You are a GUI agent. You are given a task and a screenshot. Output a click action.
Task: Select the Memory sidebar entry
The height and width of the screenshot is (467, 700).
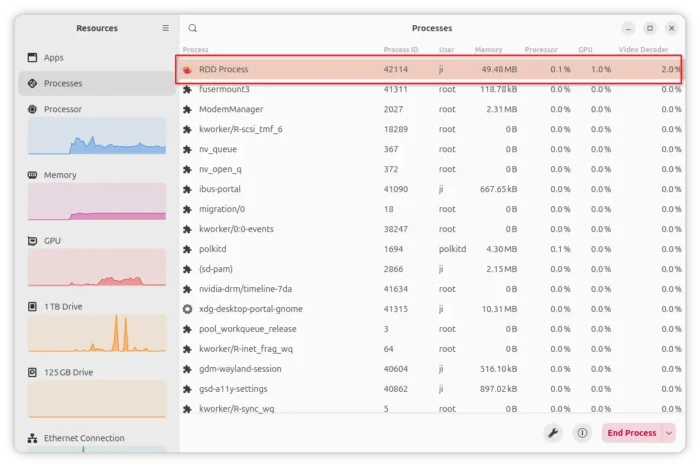click(60, 175)
